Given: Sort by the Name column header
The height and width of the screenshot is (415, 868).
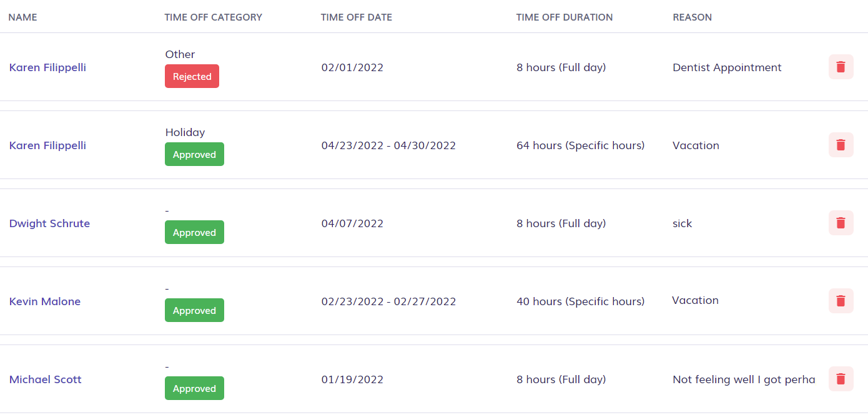Looking at the screenshot, I should point(22,17).
